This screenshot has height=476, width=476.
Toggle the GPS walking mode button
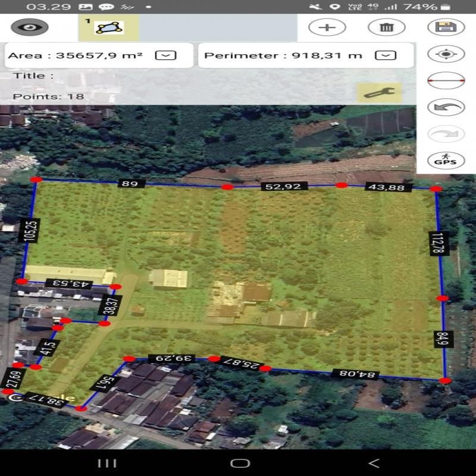(x=446, y=161)
